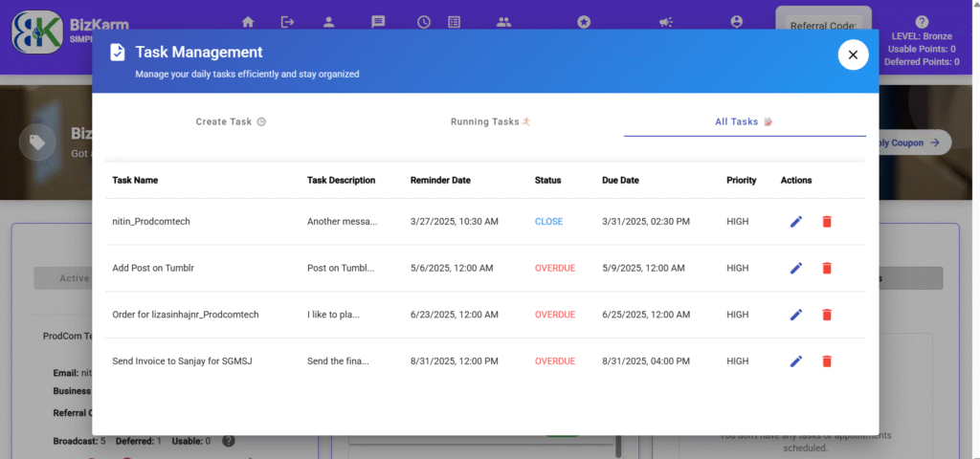This screenshot has height=459, width=980.
Task: Click the clock history icon in navigation
Action: [424, 22]
